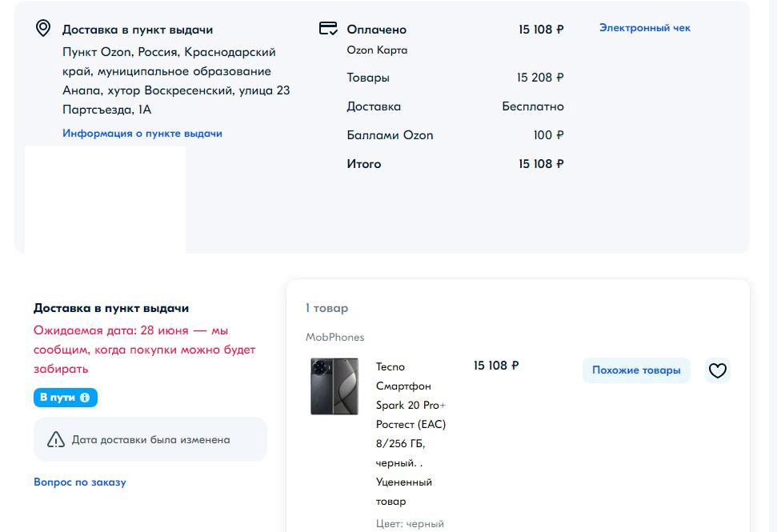Image resolution: width=777 pixels, height=532 pixels.
Task: Click the Итого total row label
Action: coord(364,164)
